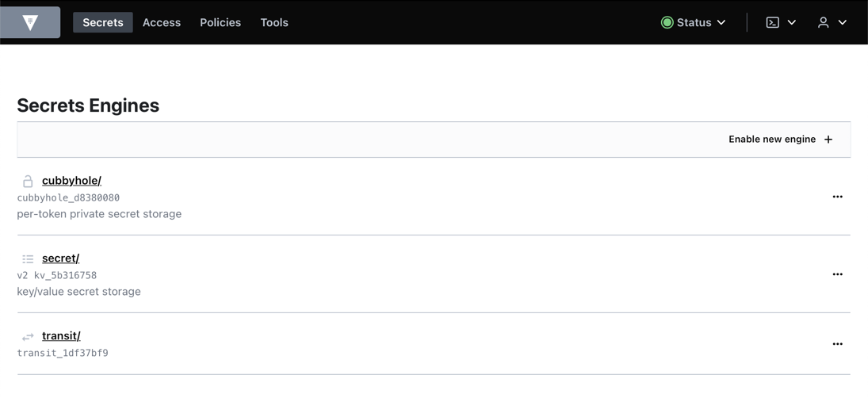Viewport: 868px width, 398px height.
Task: Open the secret/ engine link
Action: (x=60, y=258)
